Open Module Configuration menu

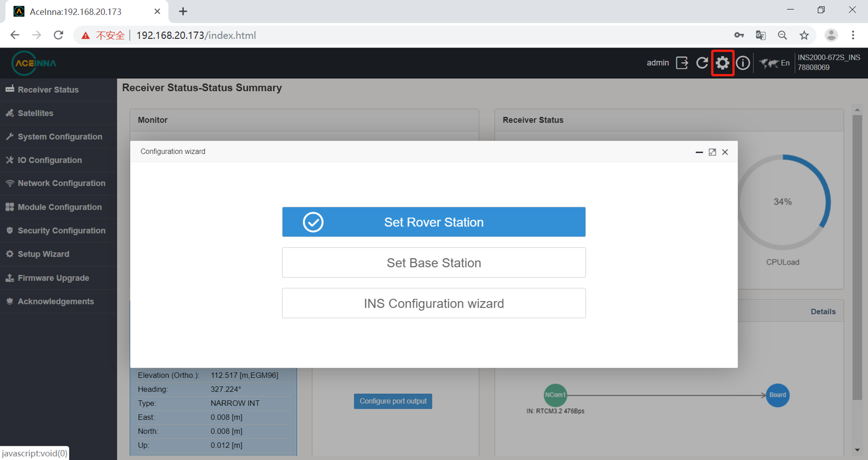point(59,207)
